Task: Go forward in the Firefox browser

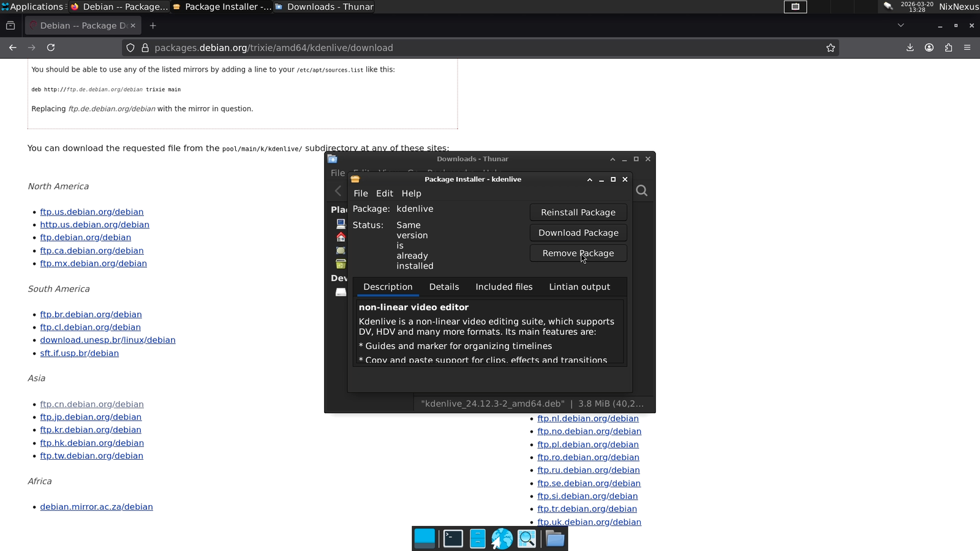Action: click(x=32, y=48)
